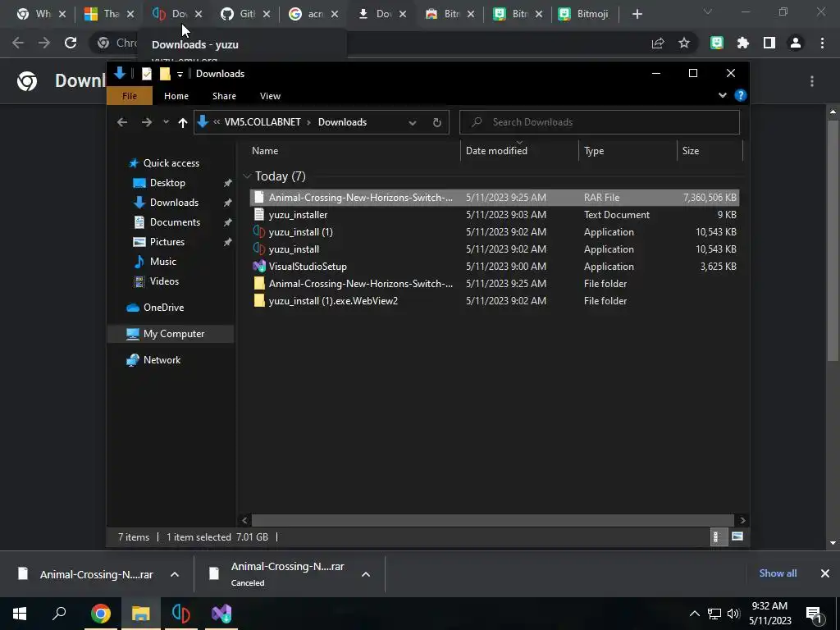The image size is (840, 630).
Task: Click the Search Downloads field
Action: tap(600, 122)
